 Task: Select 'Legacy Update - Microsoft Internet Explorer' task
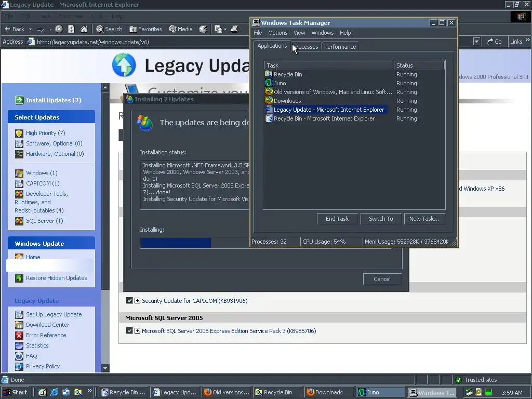(354, 110)
